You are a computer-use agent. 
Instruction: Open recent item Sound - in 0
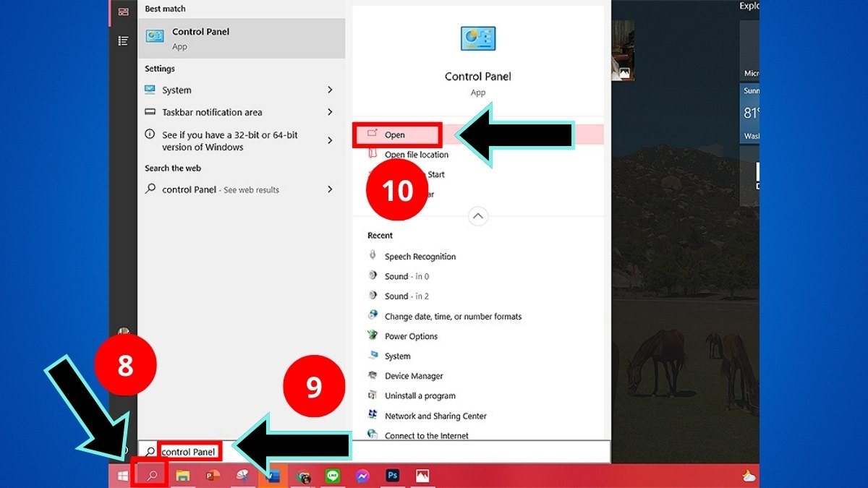point(407,276)
